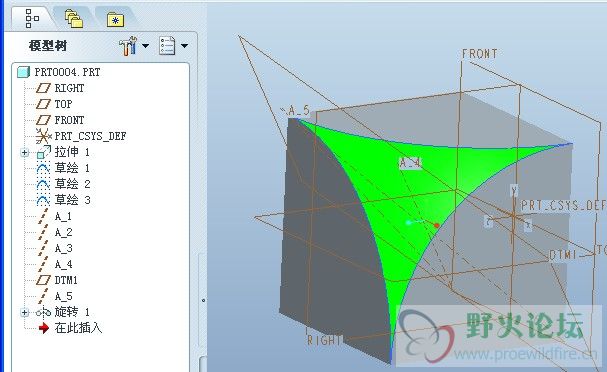The height and width of the screenshot is (372, 607).
Task: Select DTM1 datum plane icon
Action: click(x=43, y=280)
